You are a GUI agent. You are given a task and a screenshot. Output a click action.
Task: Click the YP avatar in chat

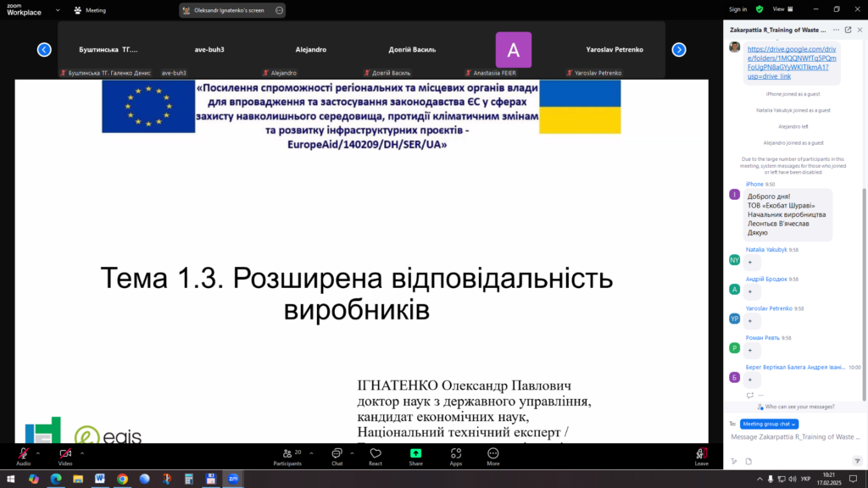click(x=735, y=319)
